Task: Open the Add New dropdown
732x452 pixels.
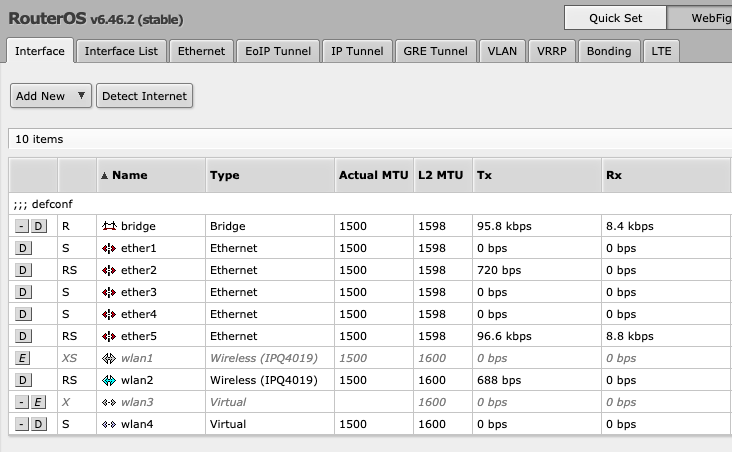Action: pyautogui.click(x=51, y=96)
